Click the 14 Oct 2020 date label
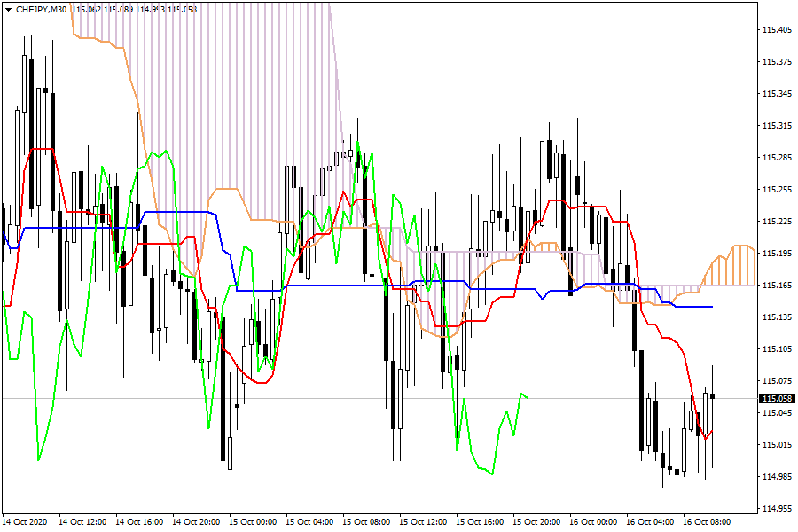Screen dimensions: 798x532 tap(25, 522)
